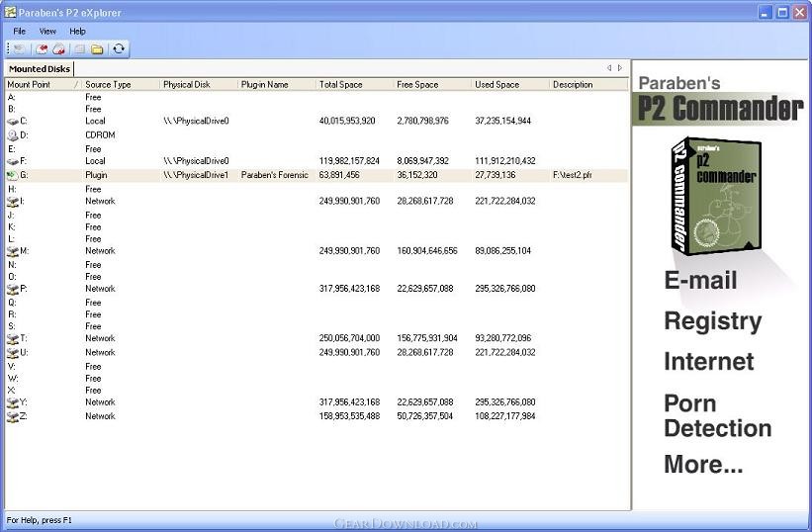Viewport: 812px width, 532px height.
Task: Click the red arrow unmount disk icon
Action: (x=42, y=49)
